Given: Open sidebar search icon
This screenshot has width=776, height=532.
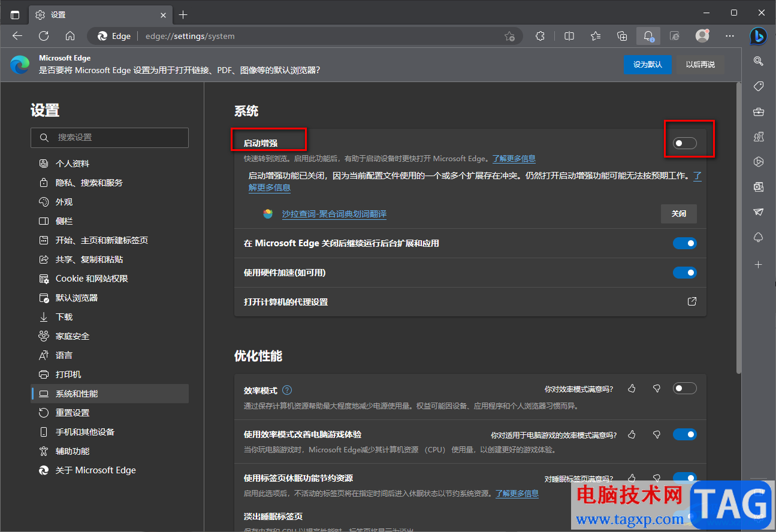Looking at the screenshot, I should 759,61.
